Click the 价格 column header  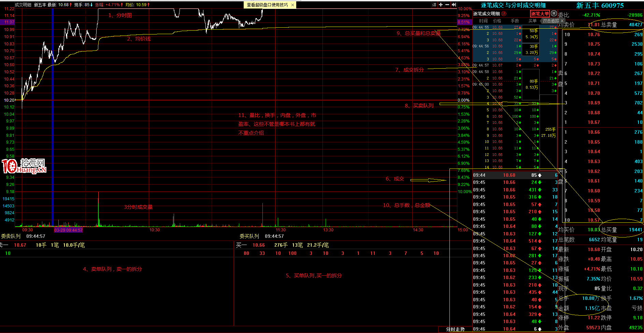(x=497, y=21)
